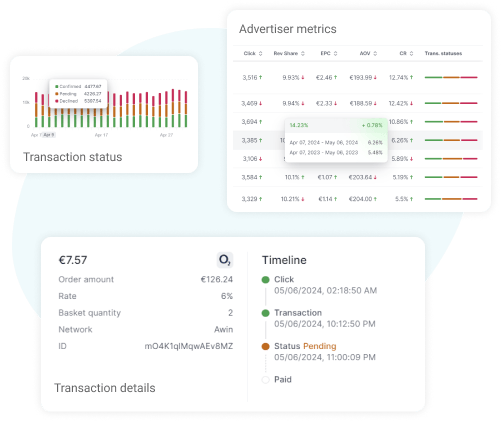This screenshot has width=501, height=422.
Task: Click the orange dot beside Status Pending
Action: tap(265, 346)
